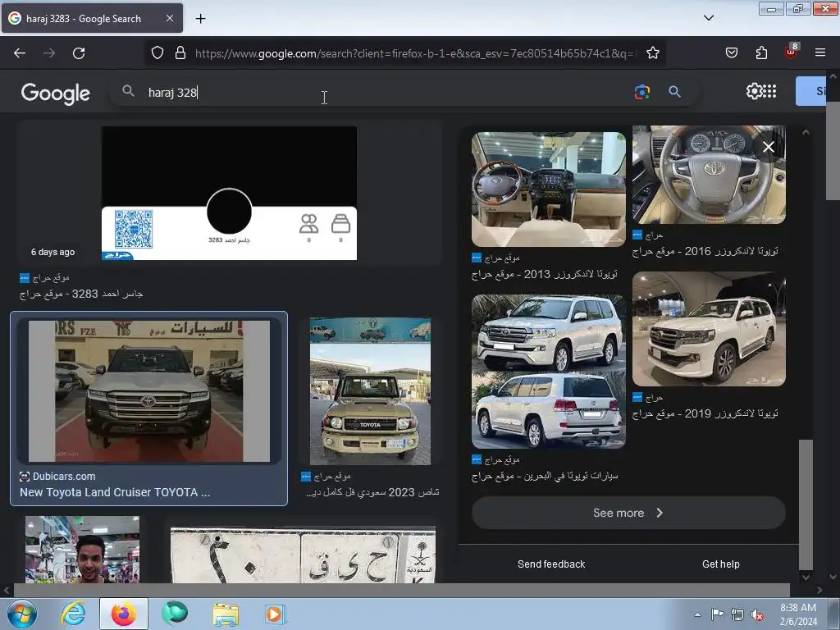Click the side panel vertical scrollbar thumb
This screenshot has height=630, width=840.
(x=806, y=504)
